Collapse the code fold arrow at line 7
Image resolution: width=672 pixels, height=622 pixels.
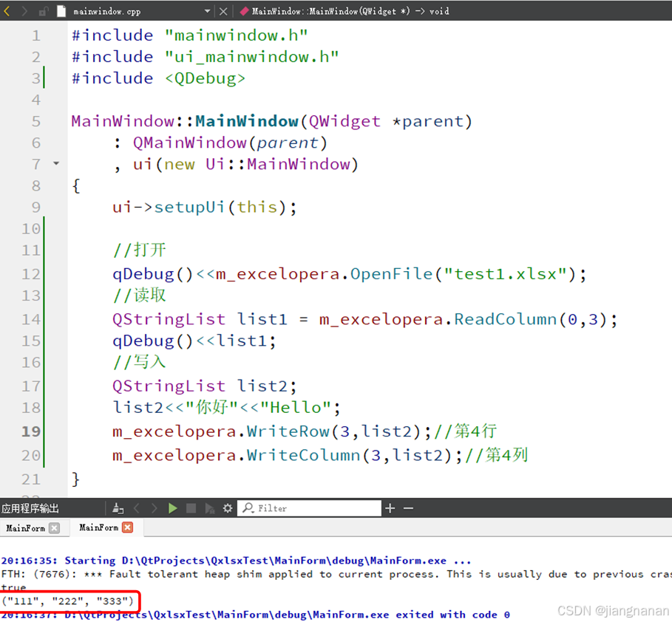(56, 163)
